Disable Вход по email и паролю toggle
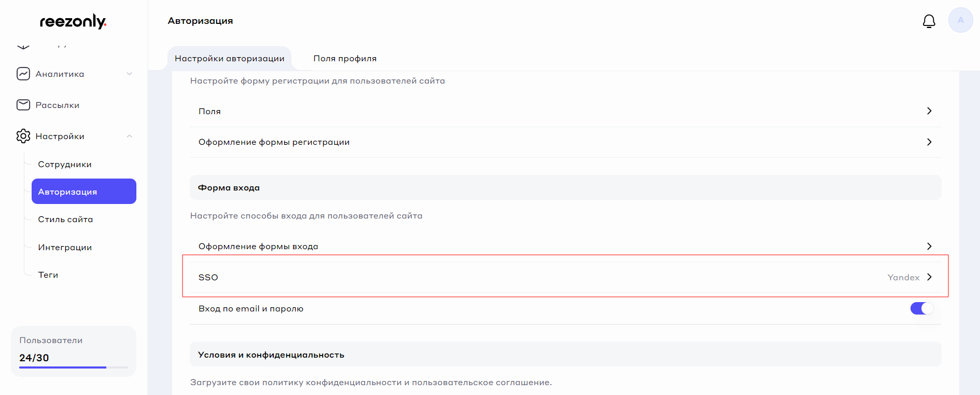This screenshot has width=980, height=395. (921, 308)
